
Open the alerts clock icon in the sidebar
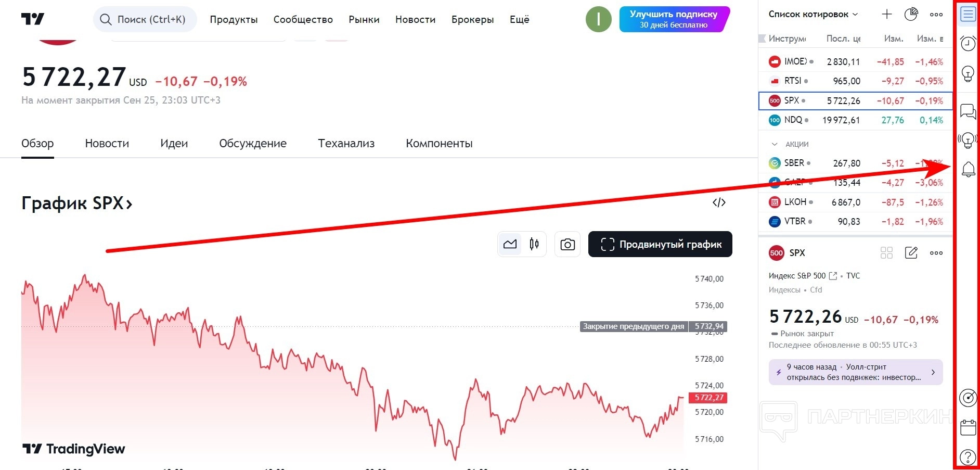(x=968, y=44)
